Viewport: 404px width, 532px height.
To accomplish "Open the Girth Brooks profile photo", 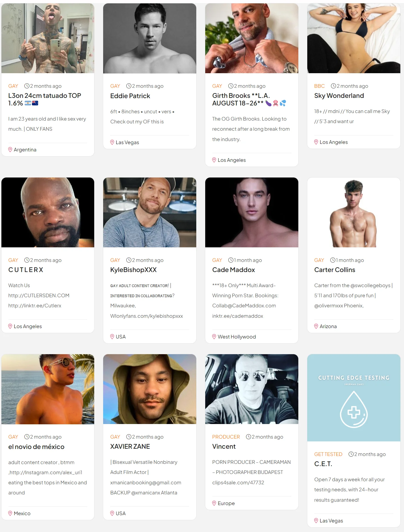I will click(252, 38).
